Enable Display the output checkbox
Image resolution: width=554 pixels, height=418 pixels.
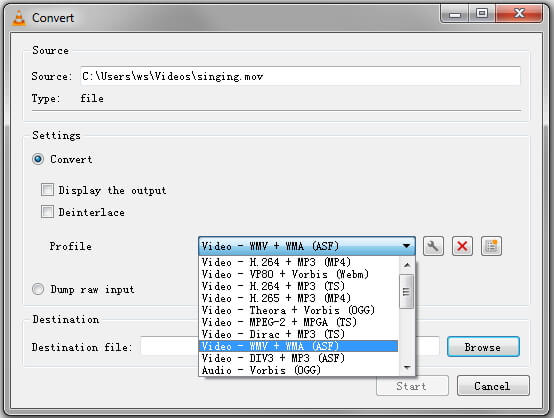click(x=47, y=190)
